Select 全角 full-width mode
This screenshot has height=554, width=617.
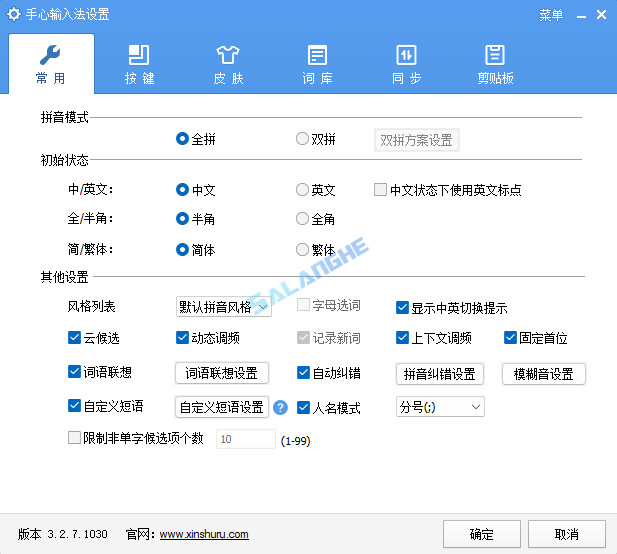pos(316,219)
